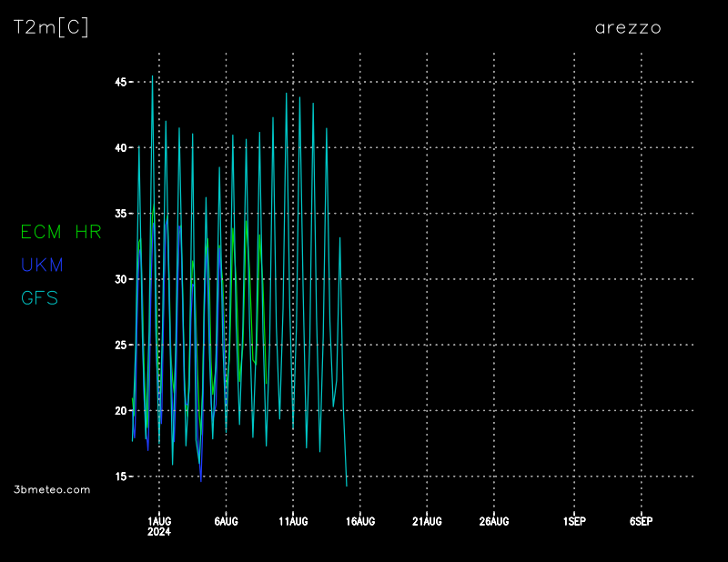This screenshot has width=728, height=562.
Task: Select the 1AUG 2024 date marker
Action: [159, 526]
